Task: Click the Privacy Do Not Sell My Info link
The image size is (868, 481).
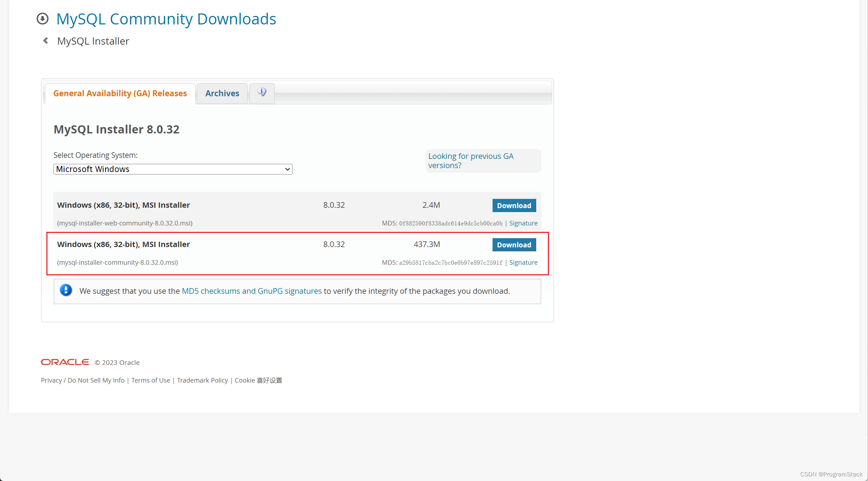Action: pos(83,380)
